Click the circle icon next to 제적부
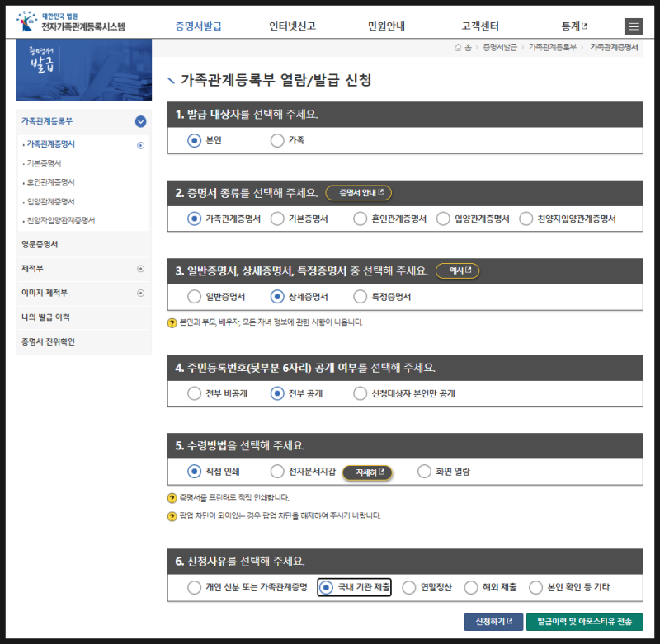 140,269
